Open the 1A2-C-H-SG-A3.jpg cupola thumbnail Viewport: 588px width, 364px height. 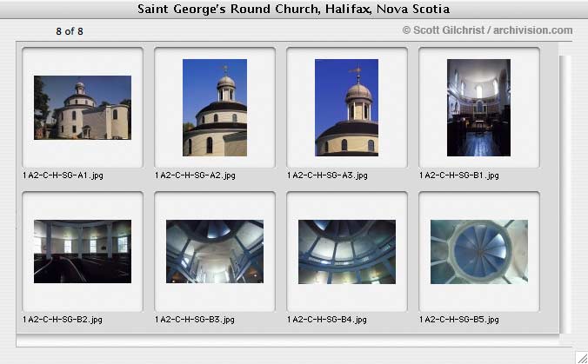(346, 108)
